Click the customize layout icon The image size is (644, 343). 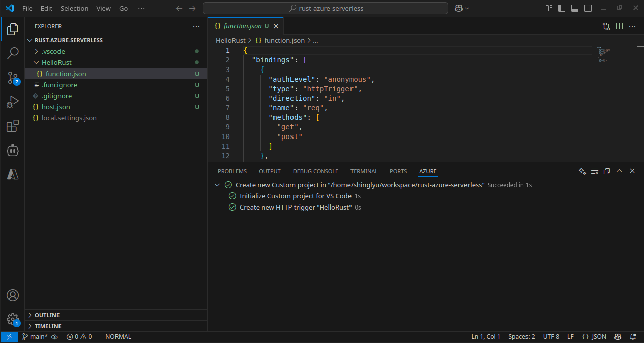click(x=549, y=8)
